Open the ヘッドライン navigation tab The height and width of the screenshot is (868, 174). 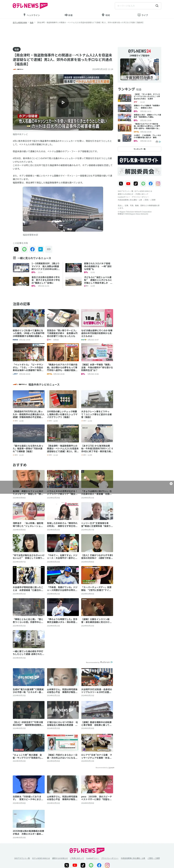[x=31, y=15]
